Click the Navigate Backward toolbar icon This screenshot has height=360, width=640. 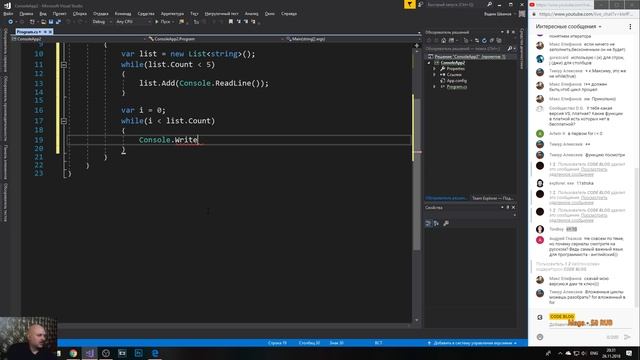pos(11,22)
